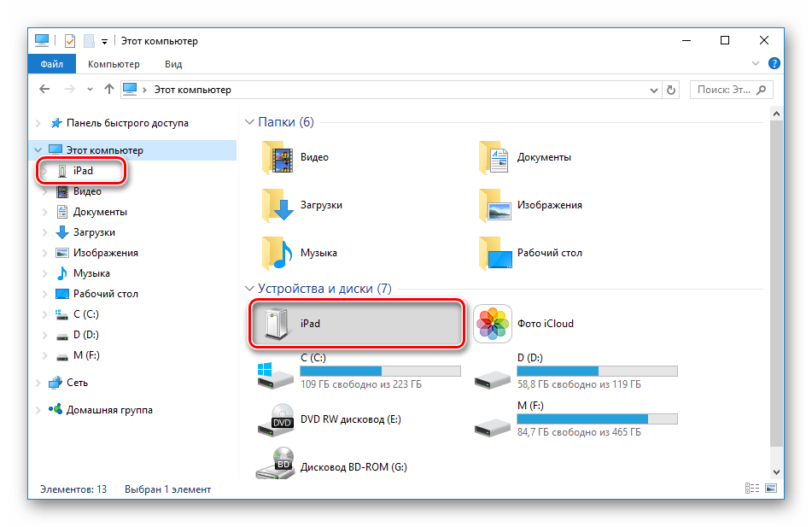
Task: Click the help question mark icon
Action: 774,64
